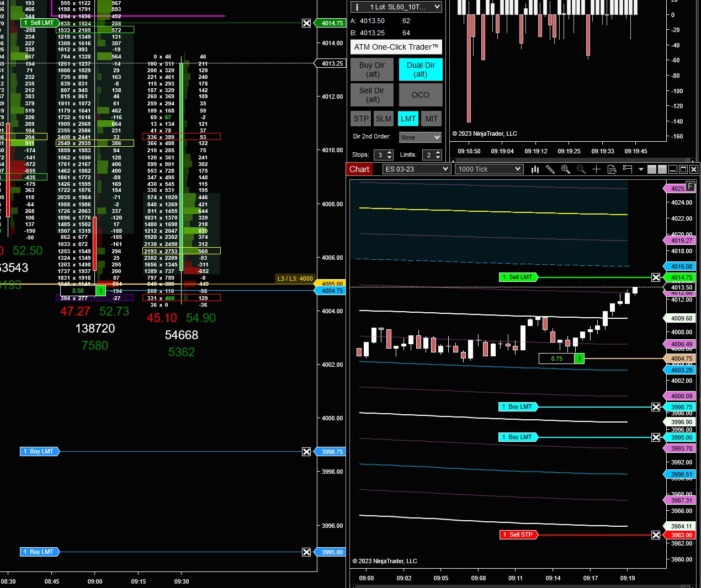Select STP order type

pos(361,119)
